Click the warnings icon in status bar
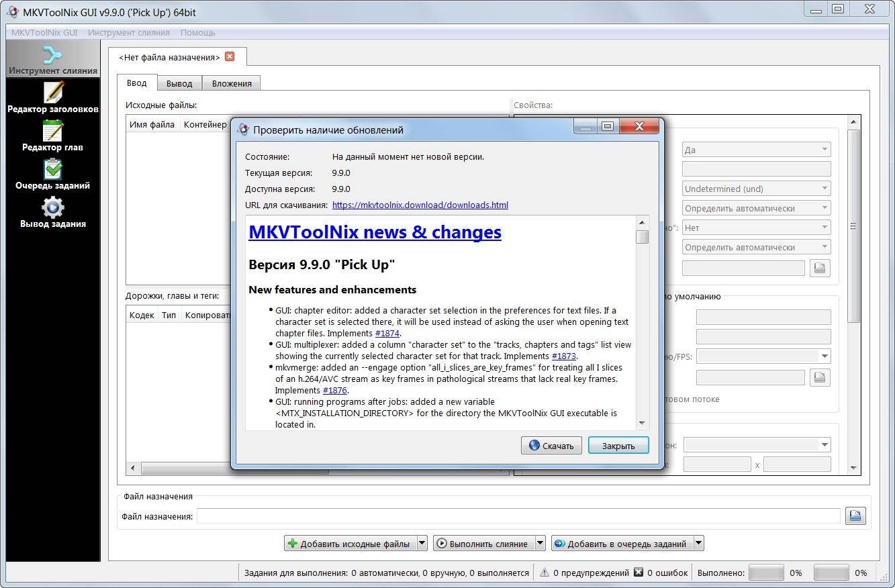The width and height of the screenshot is (895, 588). (544, 573)
